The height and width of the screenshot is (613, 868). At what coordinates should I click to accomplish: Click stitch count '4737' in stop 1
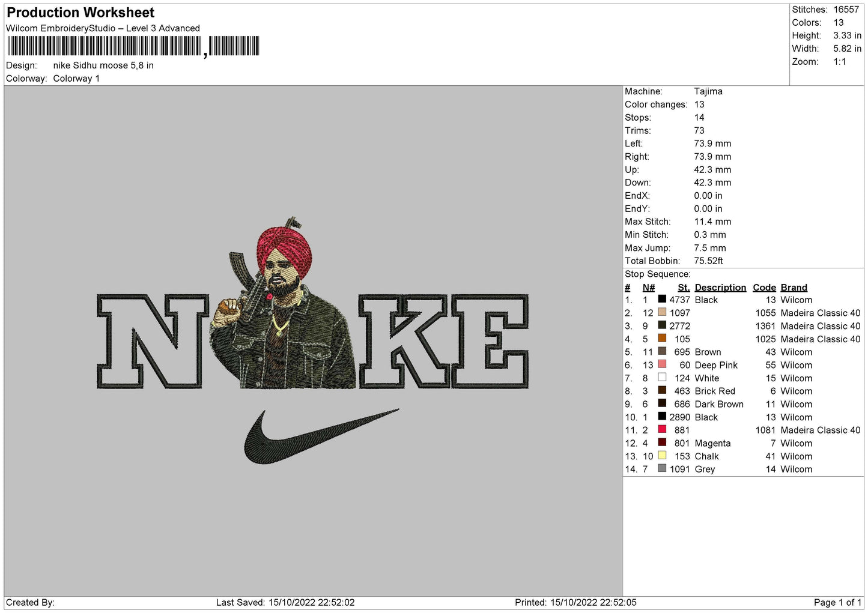click(679, 300)
